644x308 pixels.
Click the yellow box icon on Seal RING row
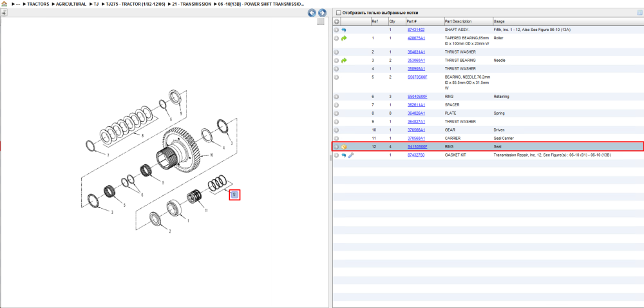click(344, 147)
